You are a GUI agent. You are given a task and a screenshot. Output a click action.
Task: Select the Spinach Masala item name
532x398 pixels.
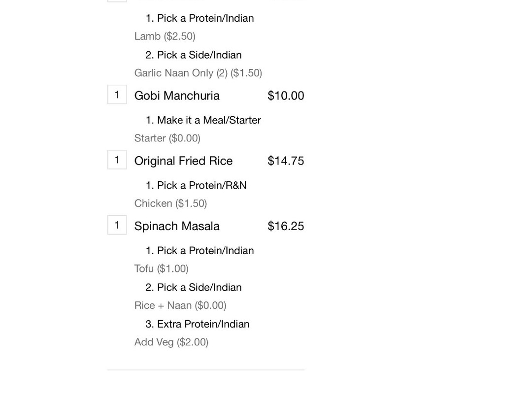pos(177,226)
